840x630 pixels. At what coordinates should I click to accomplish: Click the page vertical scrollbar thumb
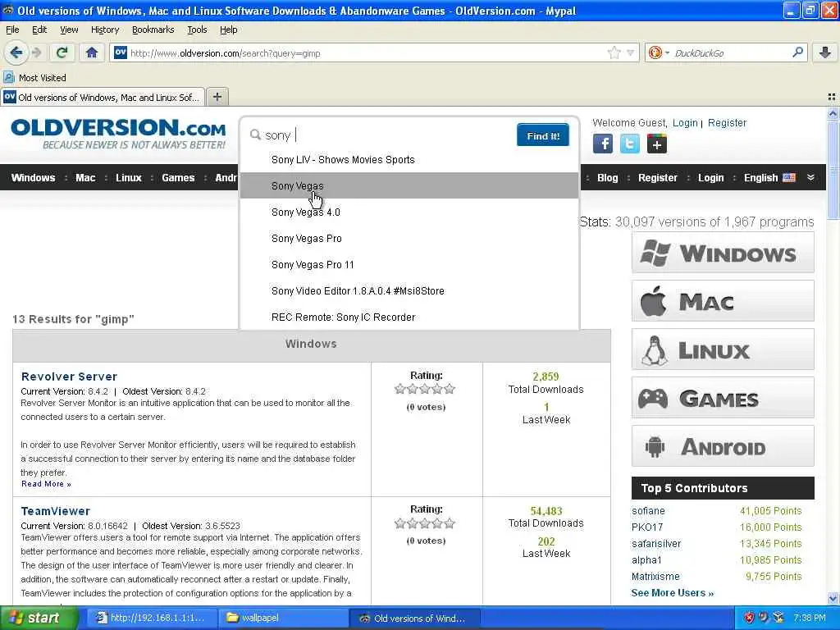click(x=833, y=170)
